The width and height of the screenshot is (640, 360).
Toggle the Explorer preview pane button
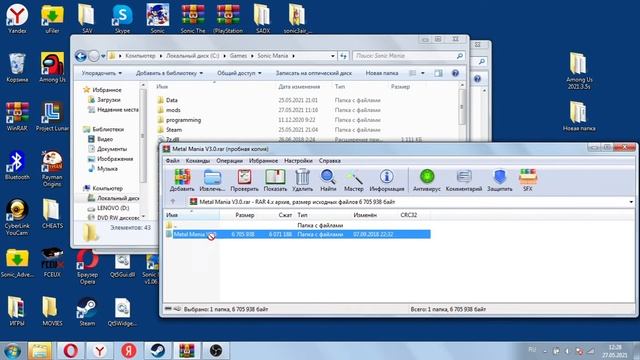tap(438, 73)
